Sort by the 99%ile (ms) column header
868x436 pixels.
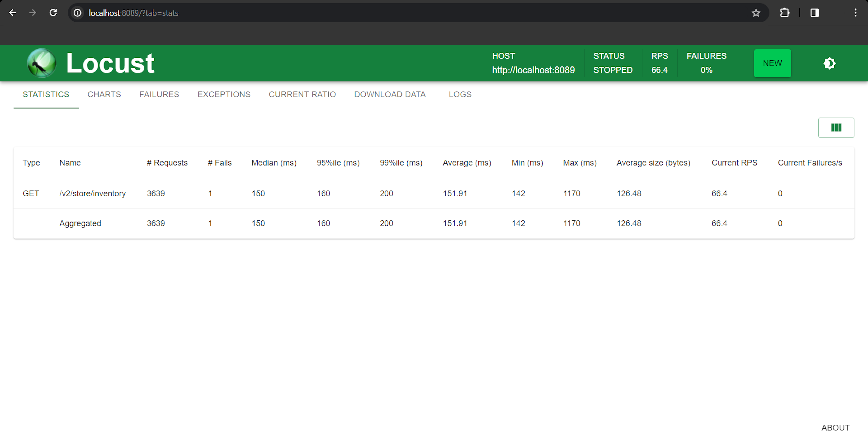tap(401, 163)
